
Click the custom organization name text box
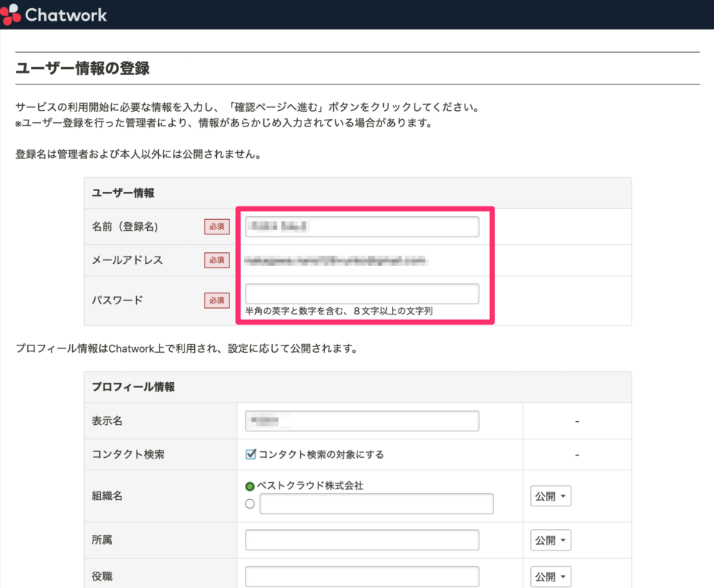375,503
